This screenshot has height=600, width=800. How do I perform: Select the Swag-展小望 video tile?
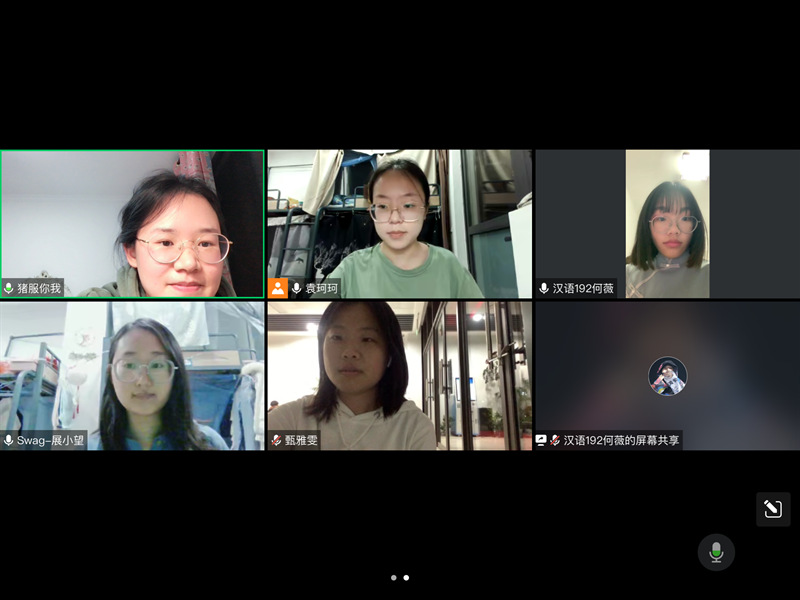coord(133,376)
